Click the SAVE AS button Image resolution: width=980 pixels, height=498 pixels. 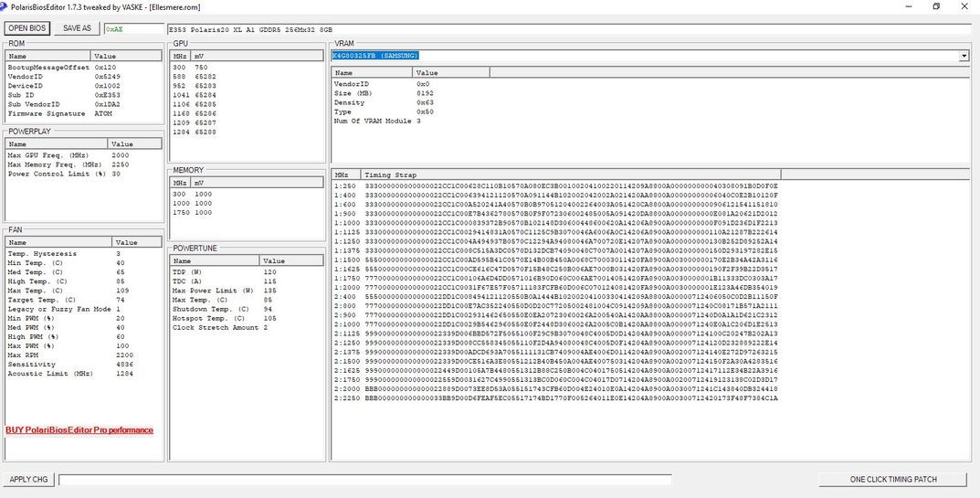coord(77,28)
